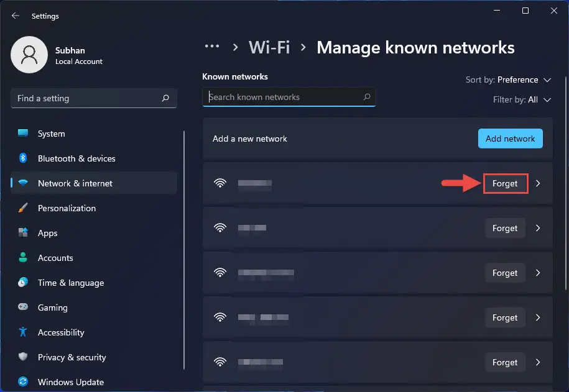Select Network & internet in sidebar
This screenshot has width=569, height=392.
pos(94,183)
